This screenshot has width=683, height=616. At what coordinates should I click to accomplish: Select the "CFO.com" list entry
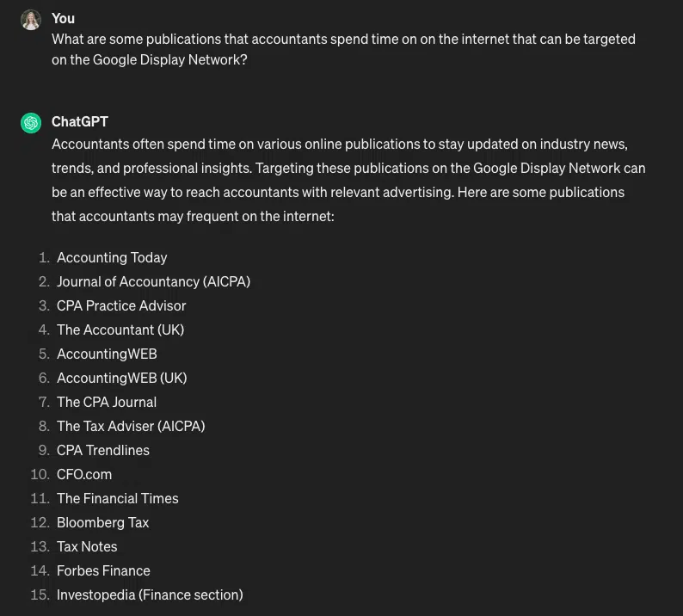(x=84, y=474)
